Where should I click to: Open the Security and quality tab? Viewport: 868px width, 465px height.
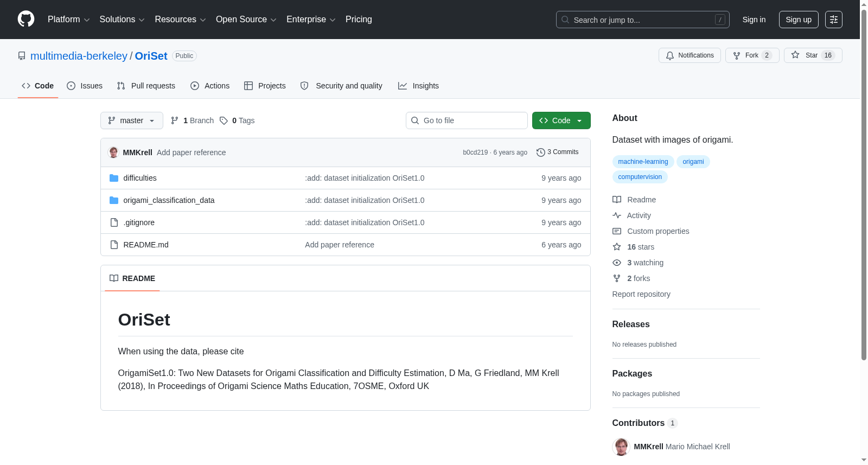pyautogui.click(x=341, y=86)
